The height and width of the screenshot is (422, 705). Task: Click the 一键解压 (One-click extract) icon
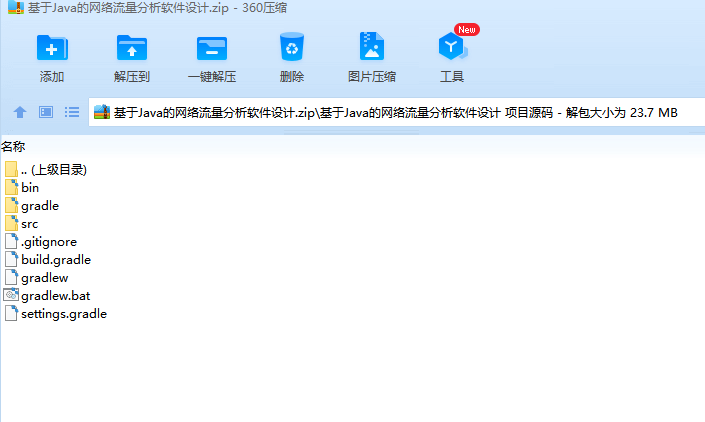(x=212, y=48)
